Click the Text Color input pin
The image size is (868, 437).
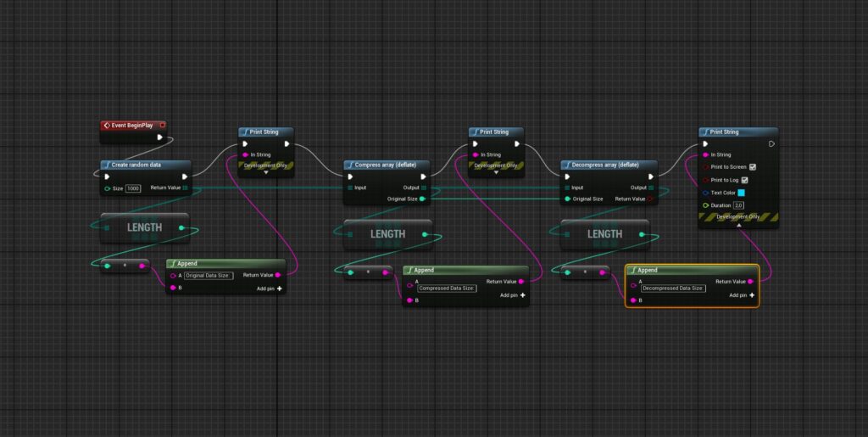704,193
